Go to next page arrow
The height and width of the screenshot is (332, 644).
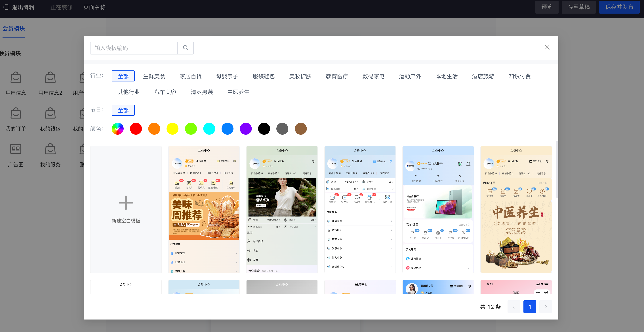(546, 306)
